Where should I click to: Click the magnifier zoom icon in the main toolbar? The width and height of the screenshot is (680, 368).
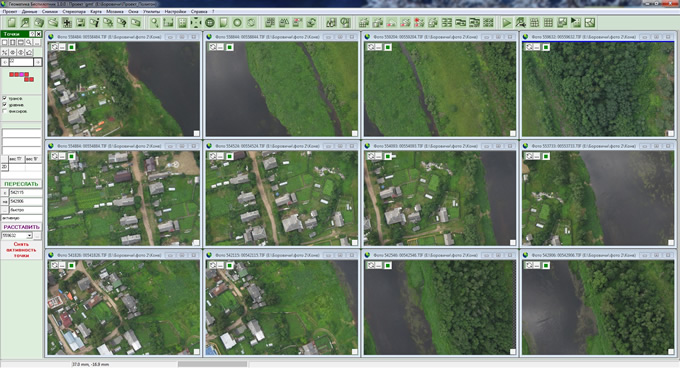[154, 23]
